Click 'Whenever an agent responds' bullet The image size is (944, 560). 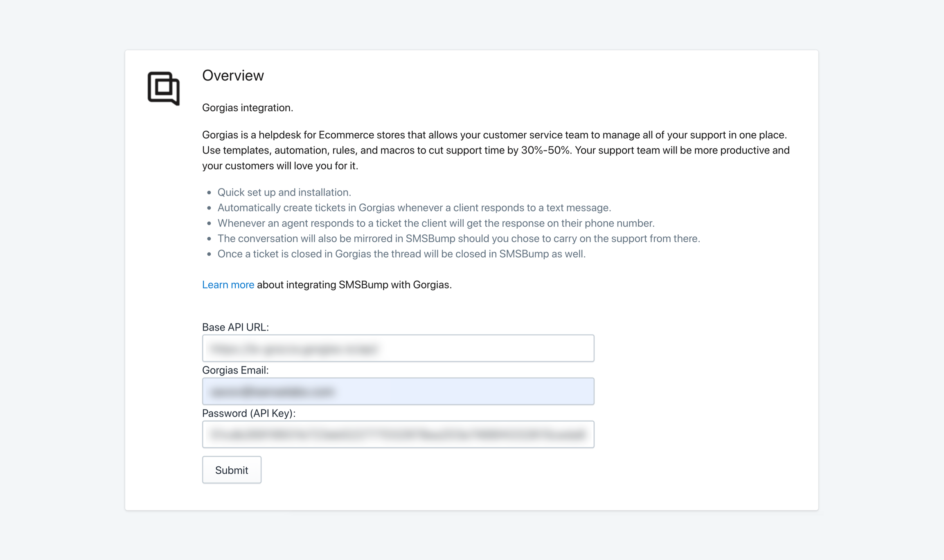coord(436,223)
